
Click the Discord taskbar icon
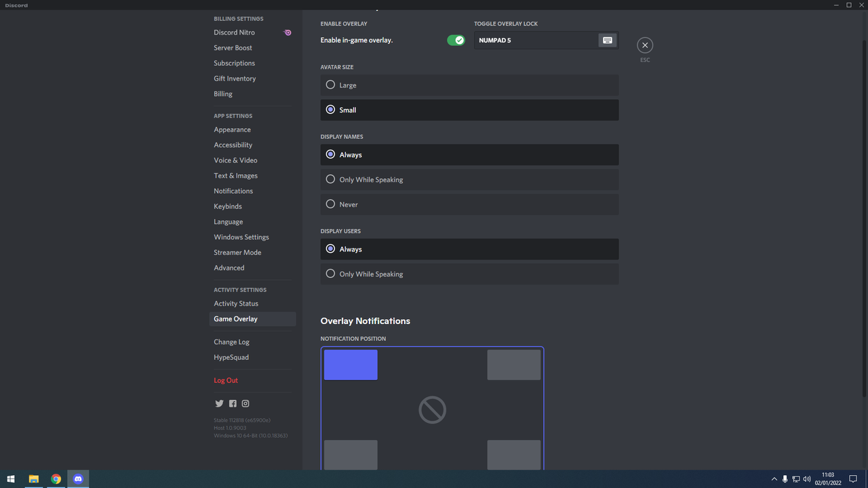[x=78, y=479]
